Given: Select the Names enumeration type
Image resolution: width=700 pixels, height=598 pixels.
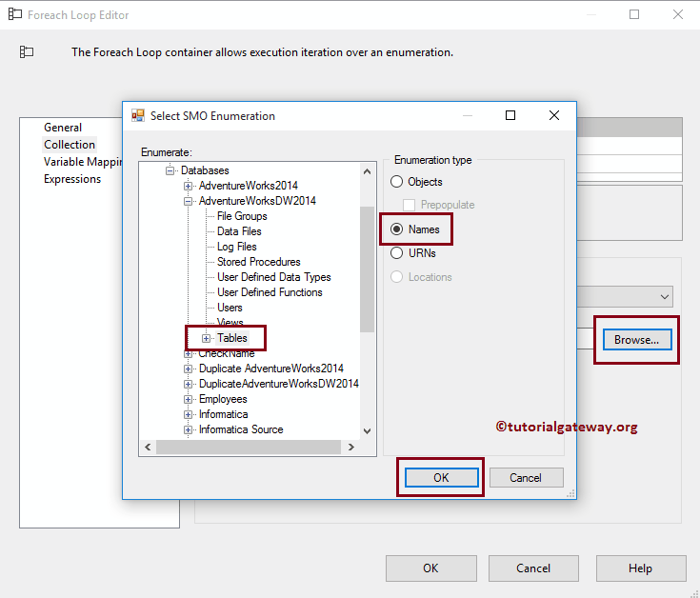Looking at the screenshot, I should [396, 229].
